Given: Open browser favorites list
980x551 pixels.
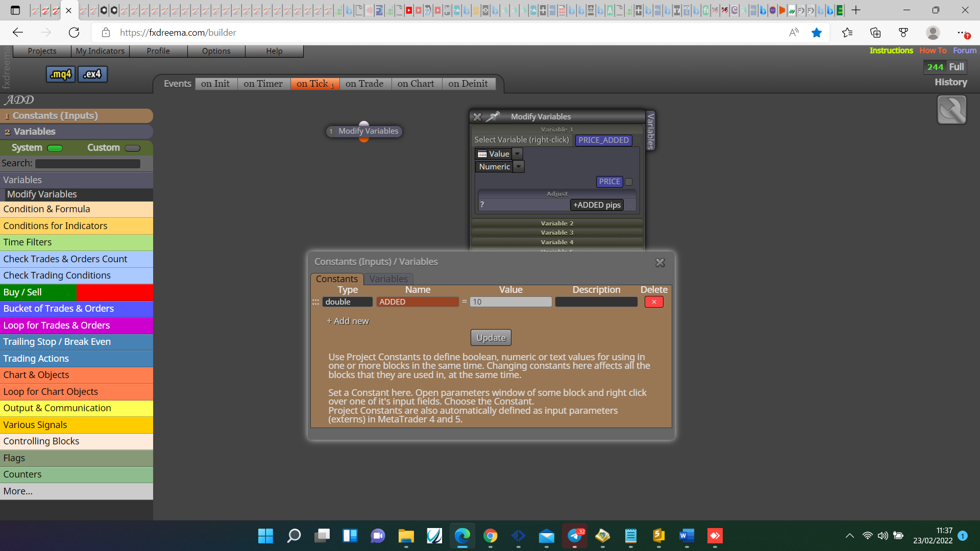Looking at the screenshot, I should pos(847,33).
